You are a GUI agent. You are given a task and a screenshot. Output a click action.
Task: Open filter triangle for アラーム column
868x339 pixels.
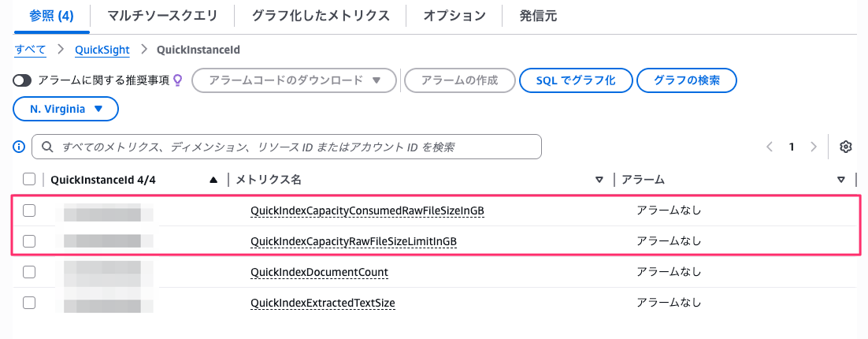point(841,180)
